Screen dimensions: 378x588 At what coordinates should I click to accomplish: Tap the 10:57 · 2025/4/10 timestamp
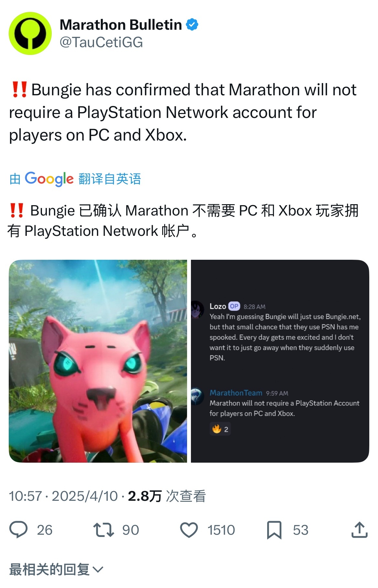(x=63, y=496)
